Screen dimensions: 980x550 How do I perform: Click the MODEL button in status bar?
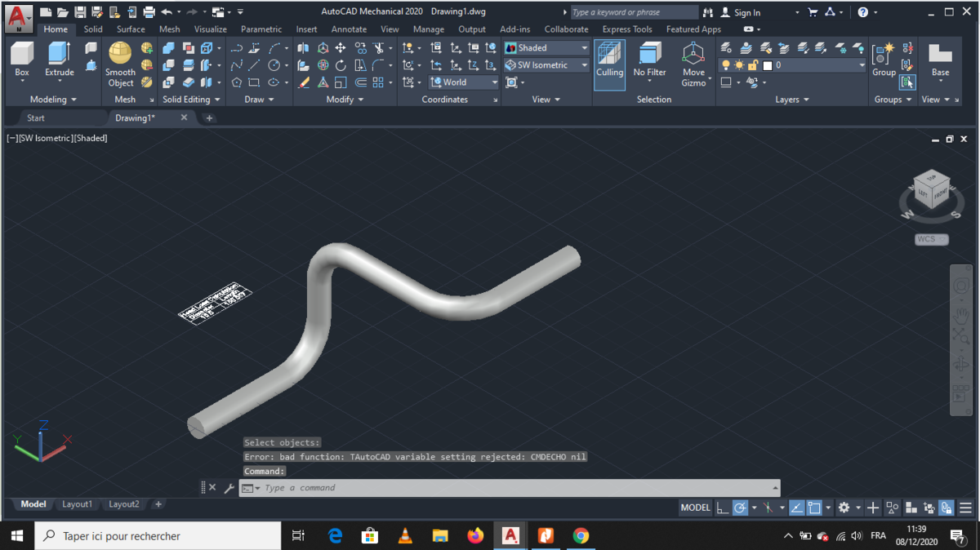click(695, 508)
